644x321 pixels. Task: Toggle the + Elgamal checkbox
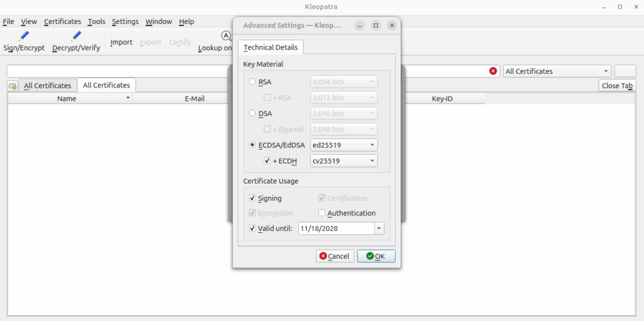tap(267, 130)
